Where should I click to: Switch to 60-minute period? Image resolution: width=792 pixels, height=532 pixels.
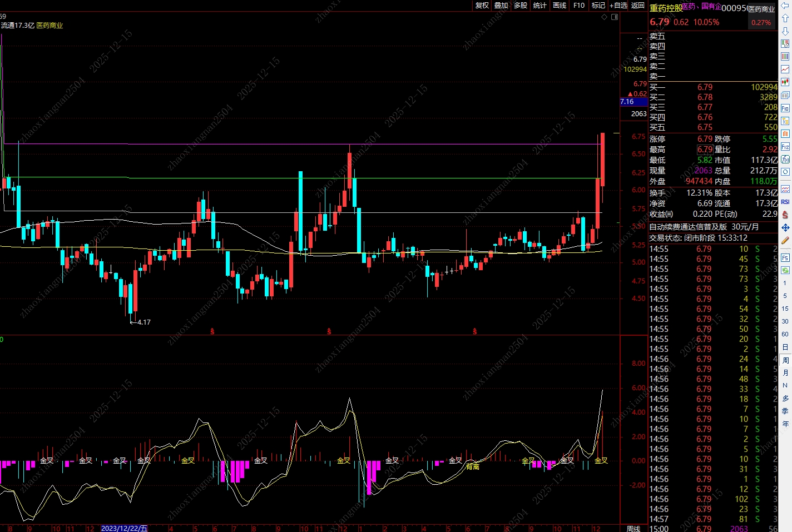tap(785, 334)
